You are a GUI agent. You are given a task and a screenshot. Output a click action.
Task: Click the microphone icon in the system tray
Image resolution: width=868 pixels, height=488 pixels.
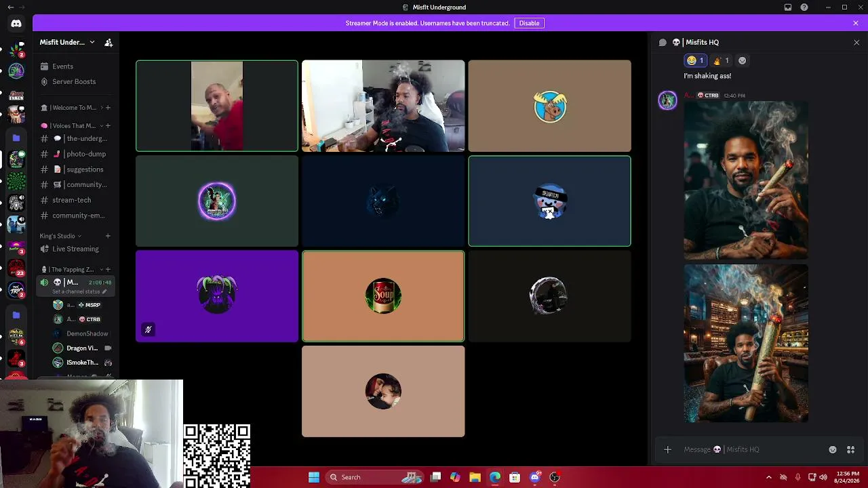[797, 477]
